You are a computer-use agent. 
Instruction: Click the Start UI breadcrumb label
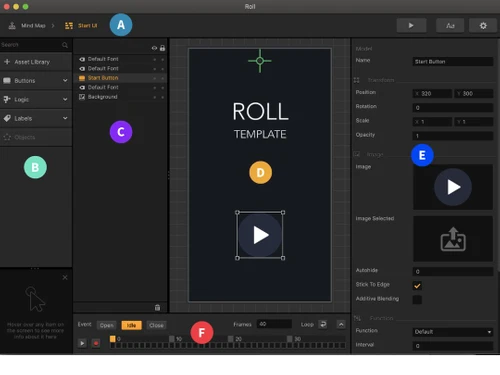pos(88,26)
